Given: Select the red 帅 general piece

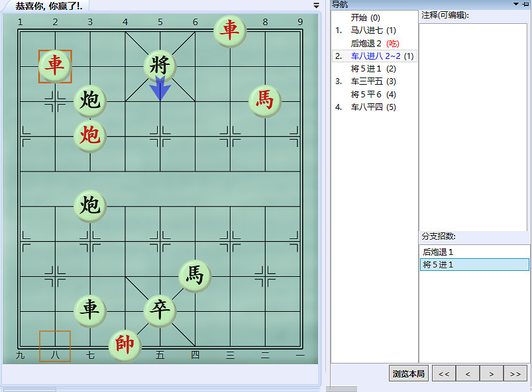Looking at the screenshot, I should coord(125,346).
